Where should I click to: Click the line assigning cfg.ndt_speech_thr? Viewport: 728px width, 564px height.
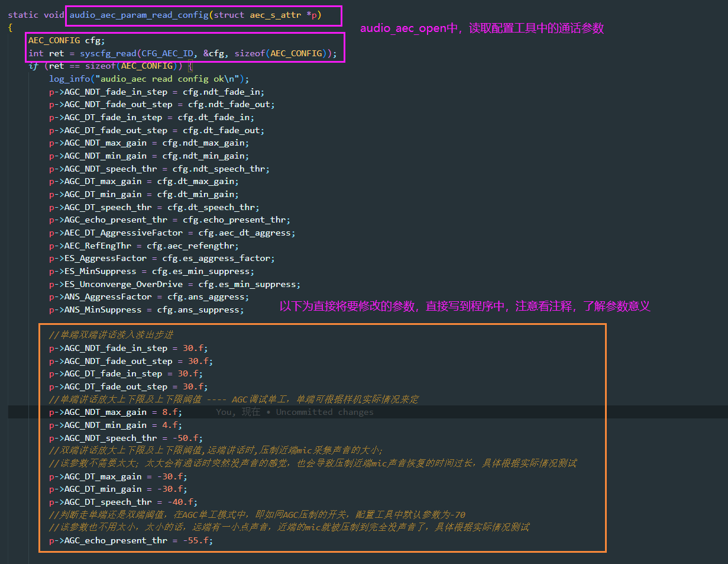(160, 169)
